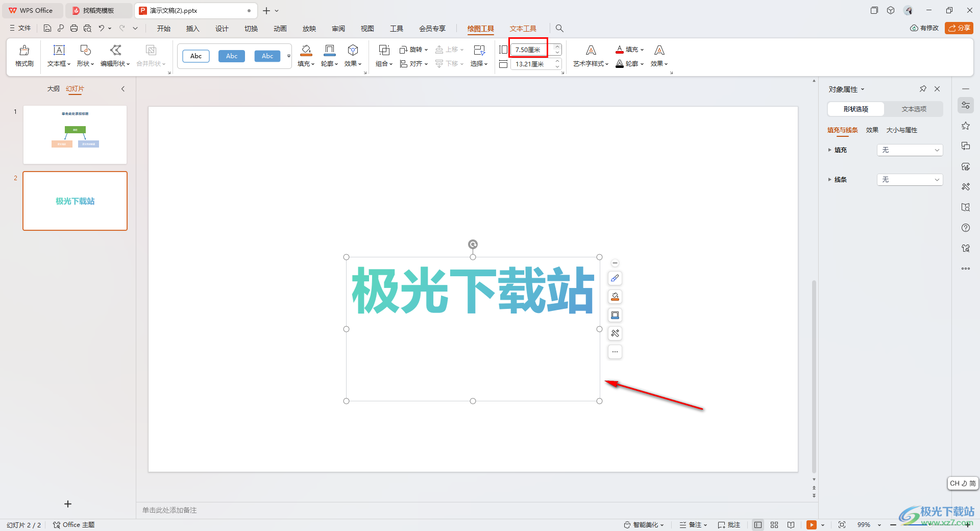Click the 有修改 cloud status button
The height and width of the screenshot is (531, 980).
pyautogui.click(x=924, y=28)
